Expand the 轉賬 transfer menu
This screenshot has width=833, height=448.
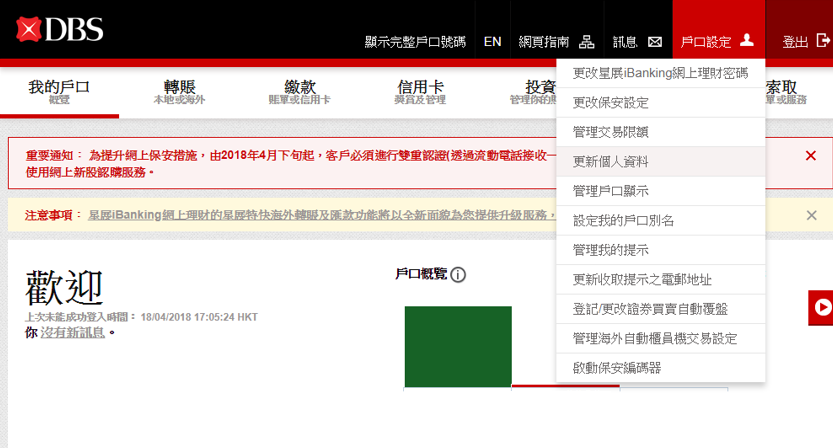(179, 91)
